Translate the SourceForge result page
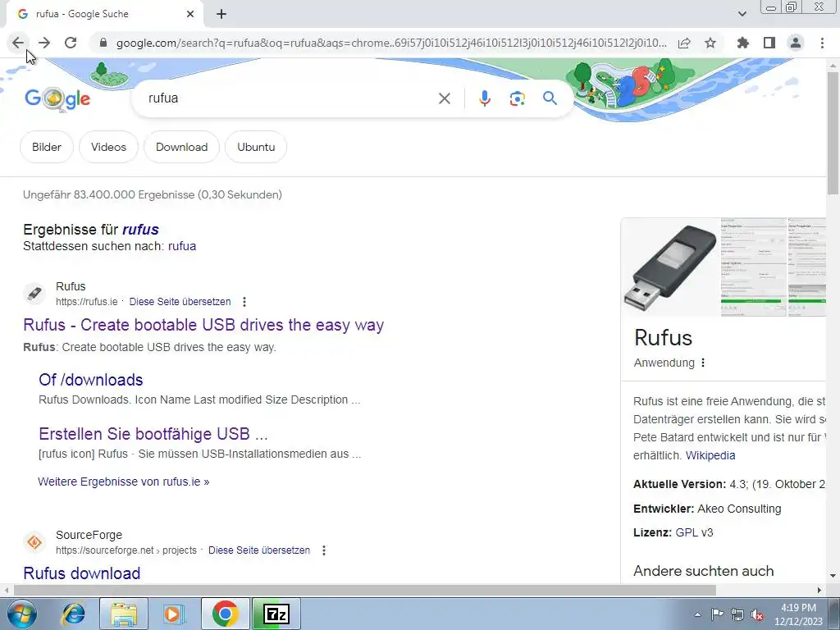The height and width of the screenshot is (630, 840). pos(259,550)
